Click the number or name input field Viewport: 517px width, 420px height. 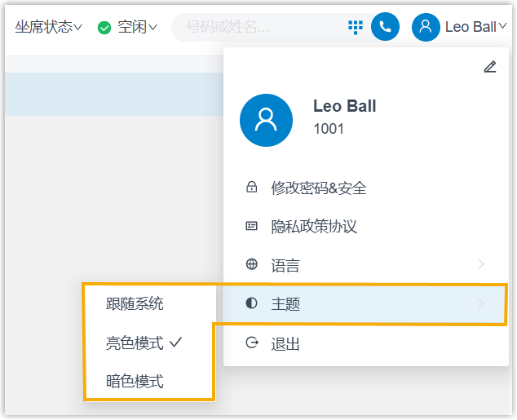[261, 27]
